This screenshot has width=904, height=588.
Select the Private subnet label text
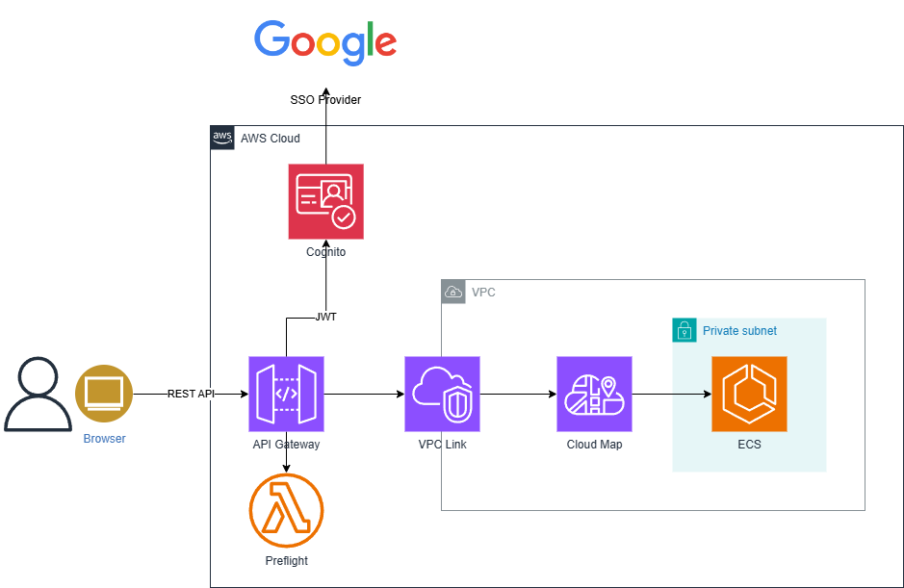coord(739,331)
